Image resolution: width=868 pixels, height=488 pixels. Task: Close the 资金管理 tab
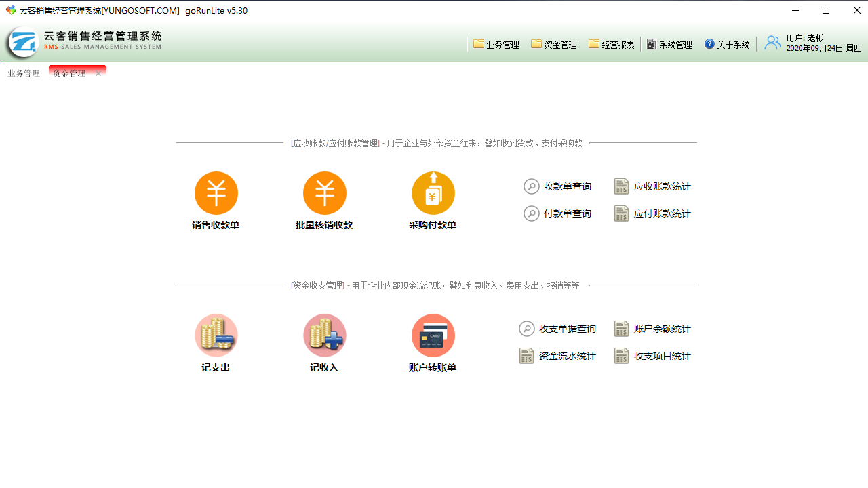pyautogui.click(x=98, y=73)
